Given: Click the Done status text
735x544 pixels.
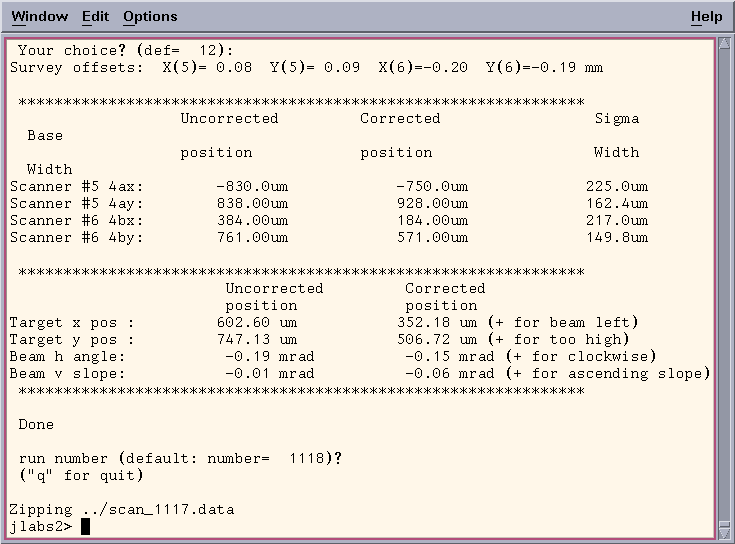Looking at the screenshot, I should 36,425.
